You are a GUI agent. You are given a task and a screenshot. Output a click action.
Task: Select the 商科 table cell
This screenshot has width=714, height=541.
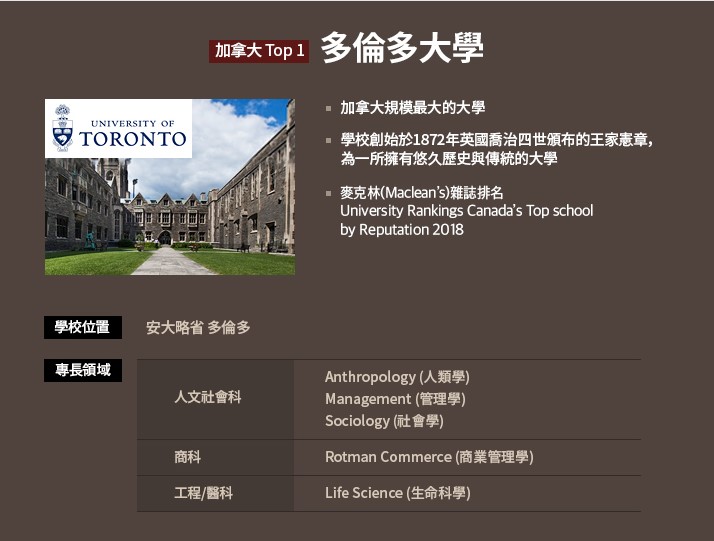(215, 458)
